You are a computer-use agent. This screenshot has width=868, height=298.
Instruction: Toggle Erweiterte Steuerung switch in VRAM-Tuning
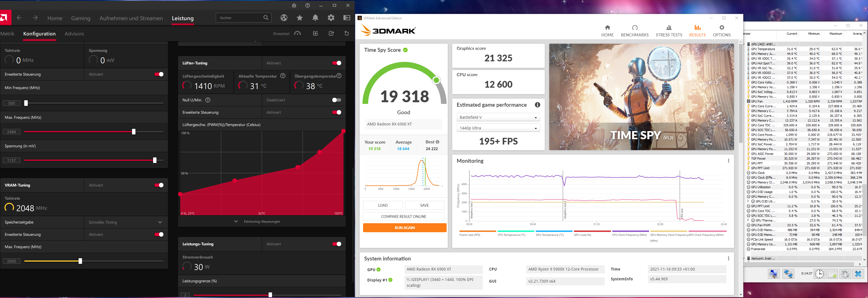(x=159, y=234)
